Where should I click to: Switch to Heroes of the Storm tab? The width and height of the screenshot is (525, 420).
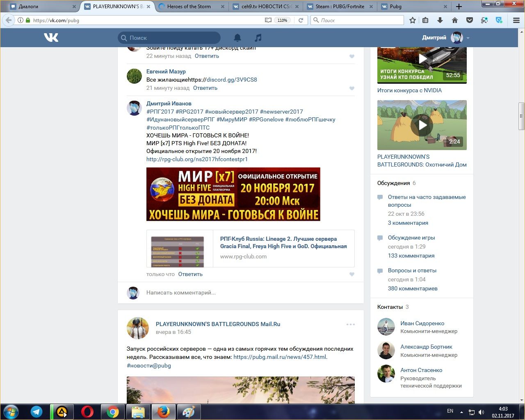tap(189, 7)
